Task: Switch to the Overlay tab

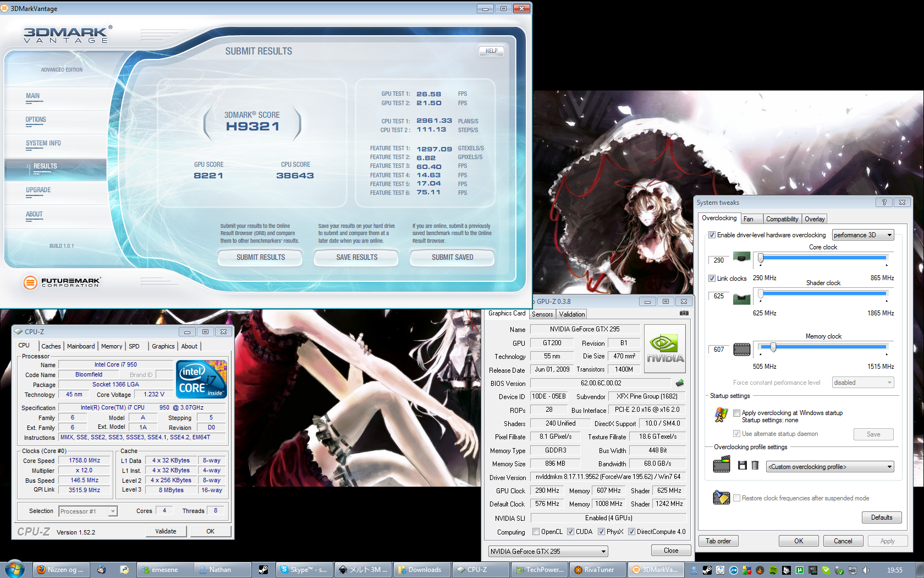Action: coord(815,219)
